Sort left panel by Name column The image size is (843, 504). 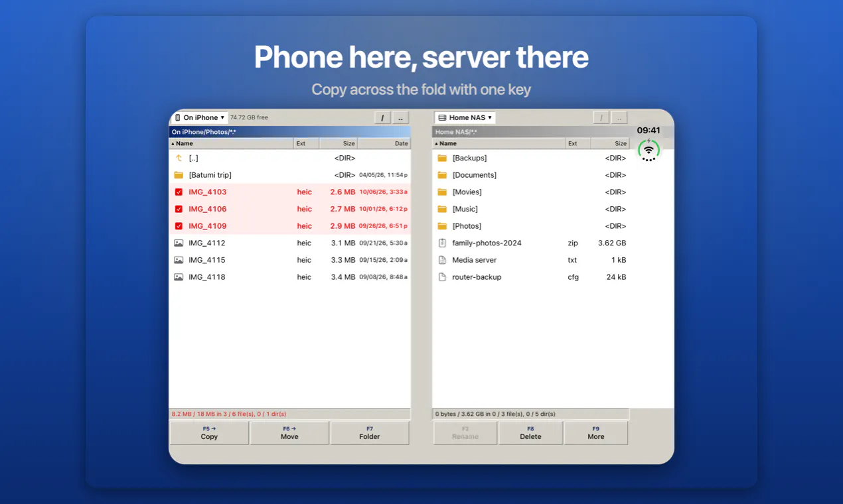tap(231, 143)
